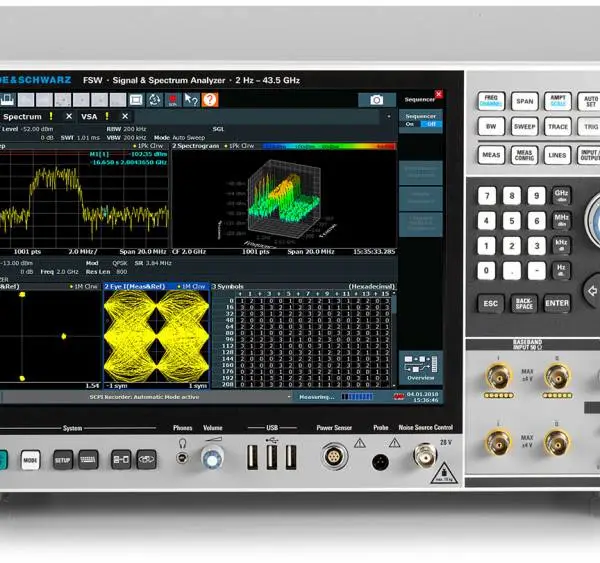Click the sequencer circular arrows toolbar icon
The height and width of the screenshot is (563, 600).
click(x=155, y=100)
